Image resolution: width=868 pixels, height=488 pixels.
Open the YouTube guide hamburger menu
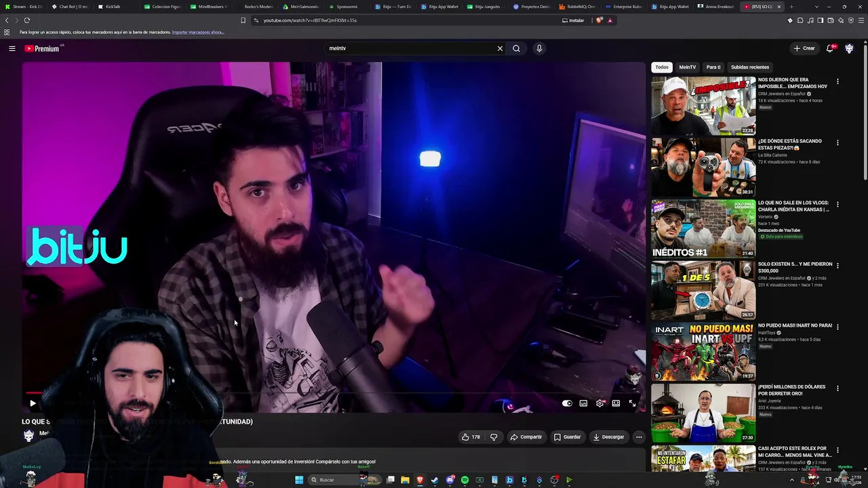(x=12, y=48)
